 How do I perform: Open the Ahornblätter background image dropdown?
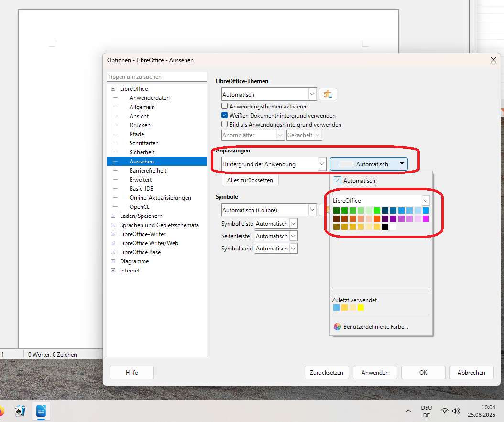253,135
